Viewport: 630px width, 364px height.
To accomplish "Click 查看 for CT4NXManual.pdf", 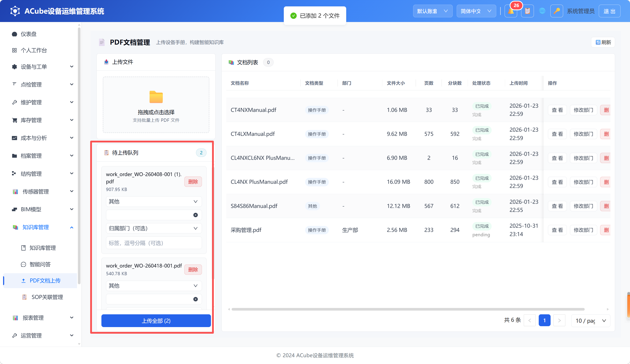I will pos(557,110).
